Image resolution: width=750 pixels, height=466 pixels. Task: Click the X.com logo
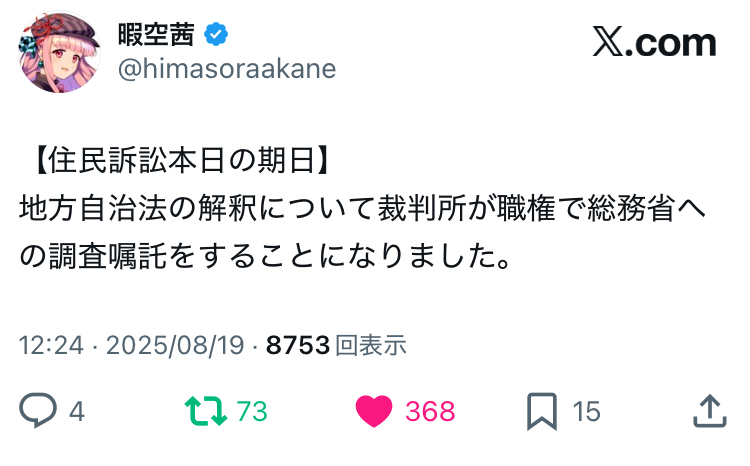(x=654, y=42)
